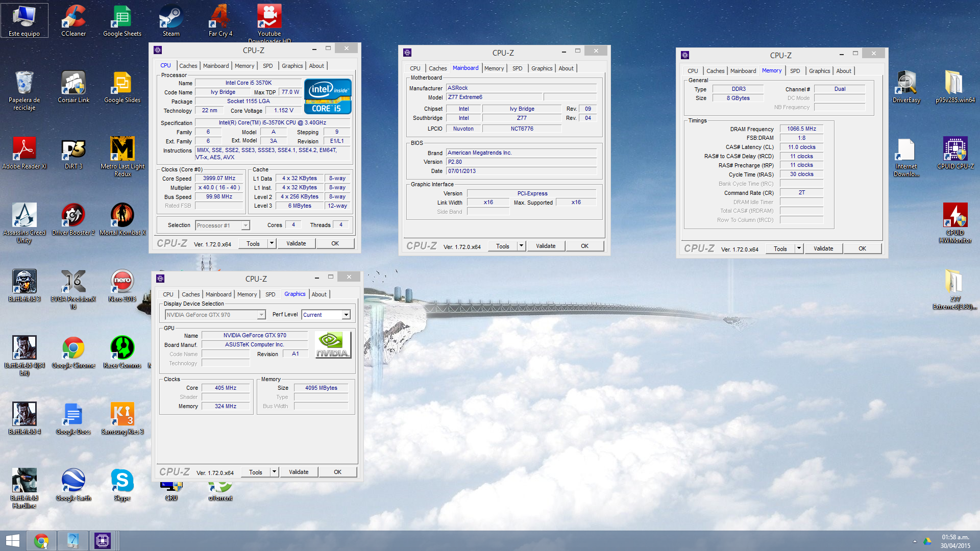The height and width of the screenshot is (551, 980).
Task: Click the NVIDIA logo image
Action: pyautogui.click(x=333, y=345)
